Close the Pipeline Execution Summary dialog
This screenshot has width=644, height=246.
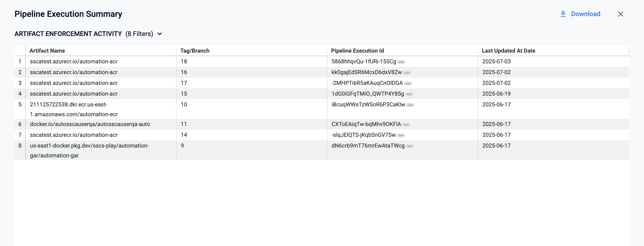coord(620,14)
